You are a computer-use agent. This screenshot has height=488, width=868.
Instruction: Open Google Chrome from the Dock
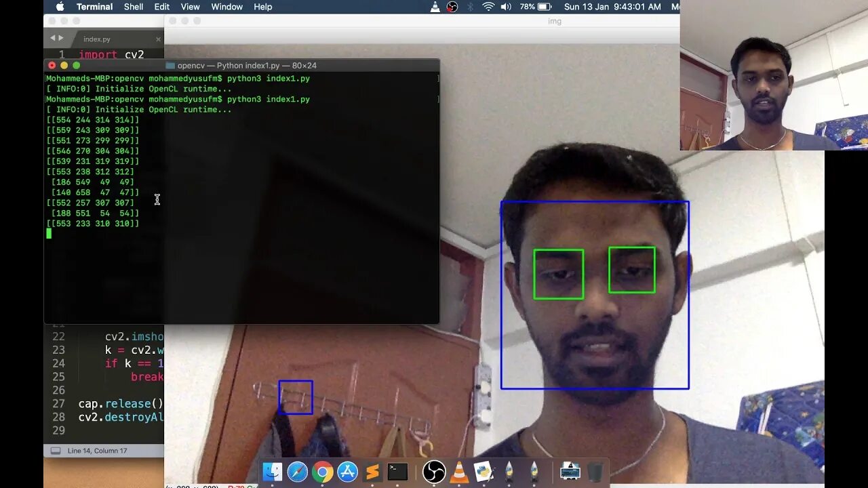point(323,472)
